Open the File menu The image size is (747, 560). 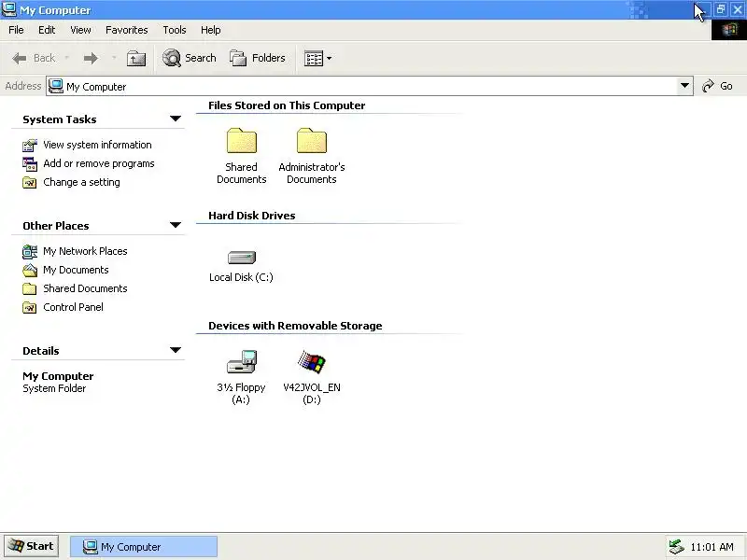pos(16,30)
